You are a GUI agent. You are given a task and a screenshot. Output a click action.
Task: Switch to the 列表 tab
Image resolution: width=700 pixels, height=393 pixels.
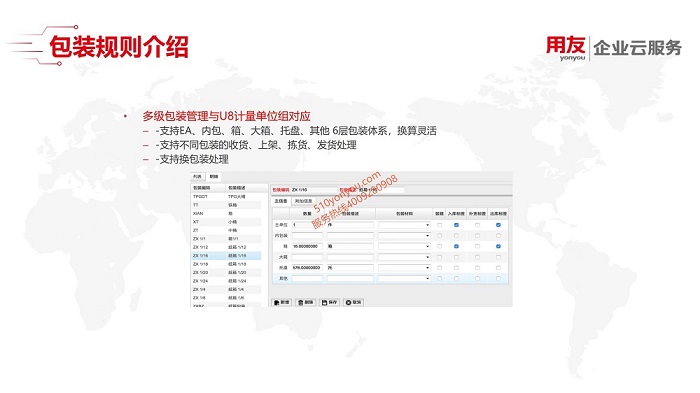click(197, 177)
